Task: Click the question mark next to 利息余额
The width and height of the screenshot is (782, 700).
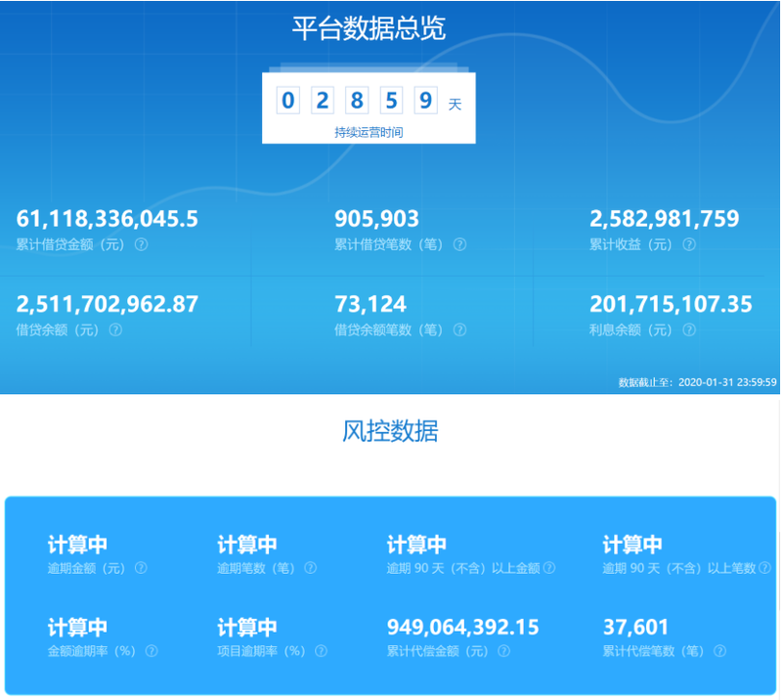Action: point(689,330)
